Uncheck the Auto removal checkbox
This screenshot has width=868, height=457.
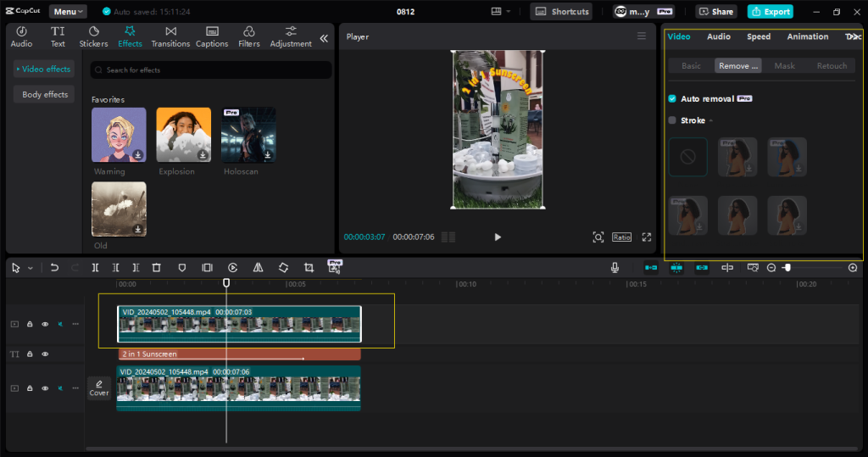(x=672, y=98)
